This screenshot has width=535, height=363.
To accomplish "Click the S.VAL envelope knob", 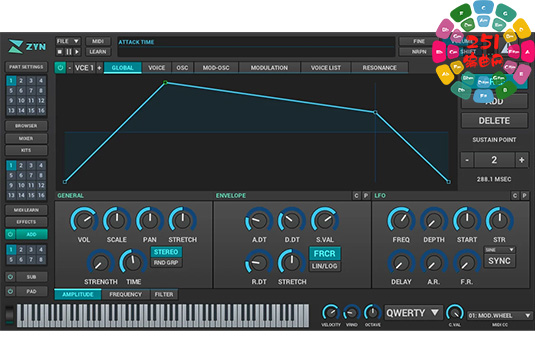I will pyautogui.click(x=324, y=220).
